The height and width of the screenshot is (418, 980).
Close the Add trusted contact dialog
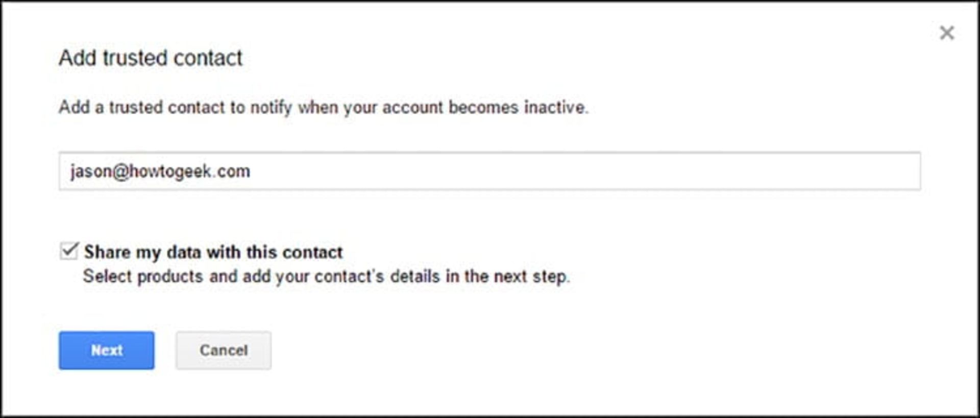(x=946, y=33)
